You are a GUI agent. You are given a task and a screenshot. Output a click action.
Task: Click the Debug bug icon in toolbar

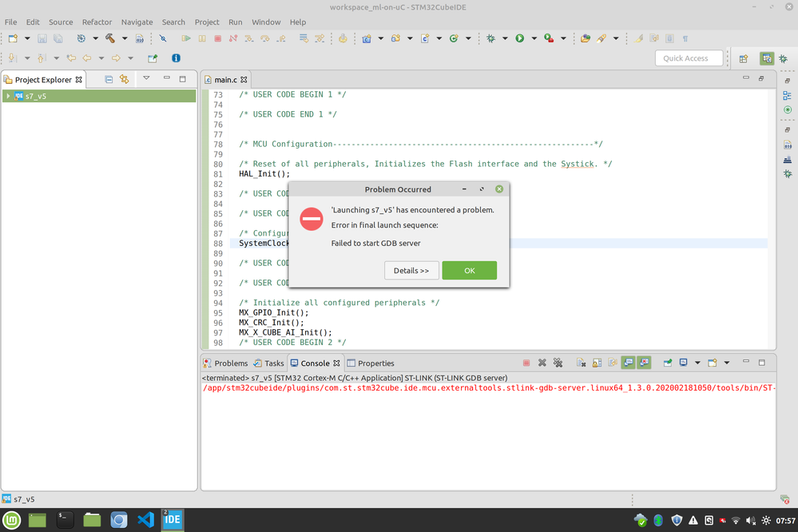pos(490,38)
